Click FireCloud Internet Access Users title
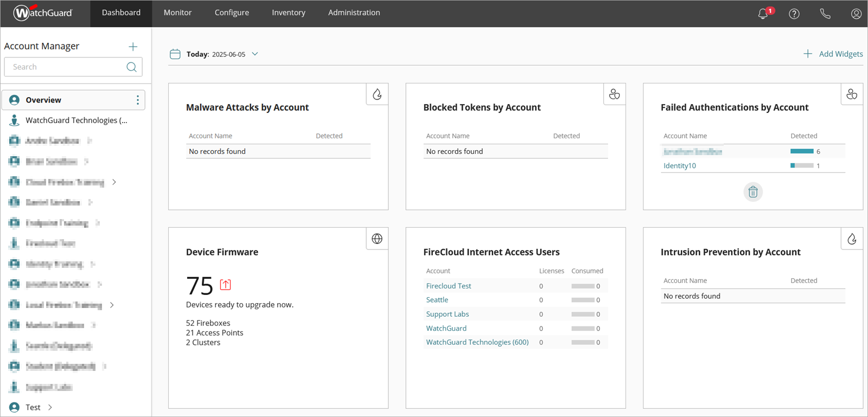This screenshot has height=417, width=868. (492, 252)
